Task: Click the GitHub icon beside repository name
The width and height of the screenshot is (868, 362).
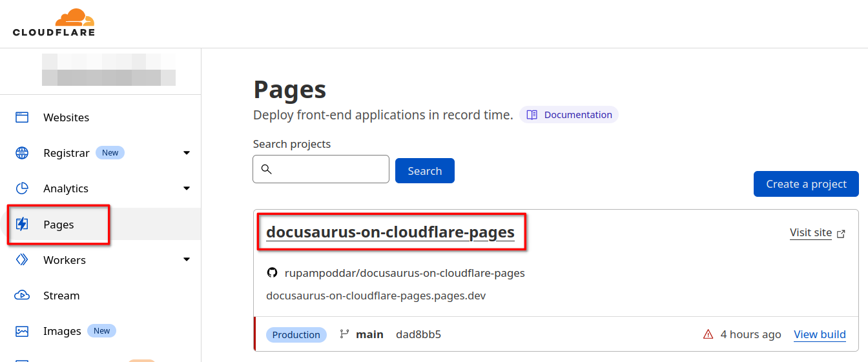Action: 272,273
